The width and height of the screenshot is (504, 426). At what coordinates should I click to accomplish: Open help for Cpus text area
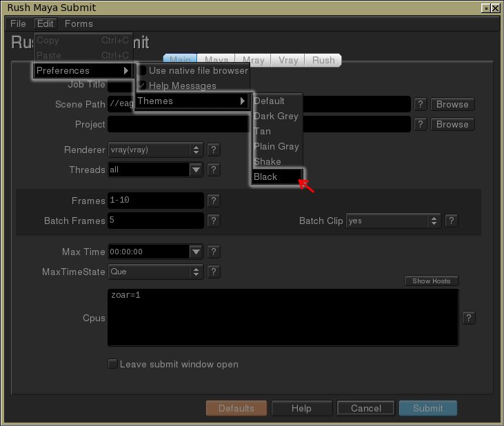point(469,318)
